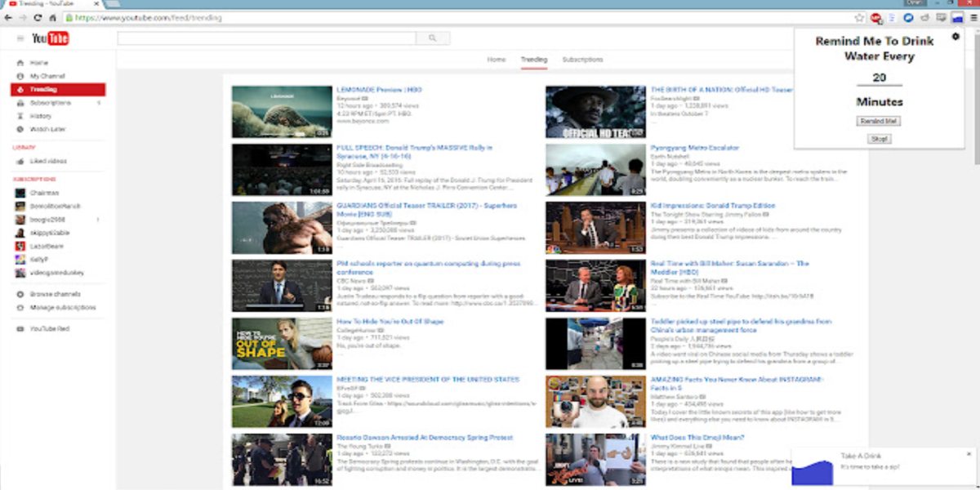Click the Subscriptions sidebar icon

[x=20, y=103]
